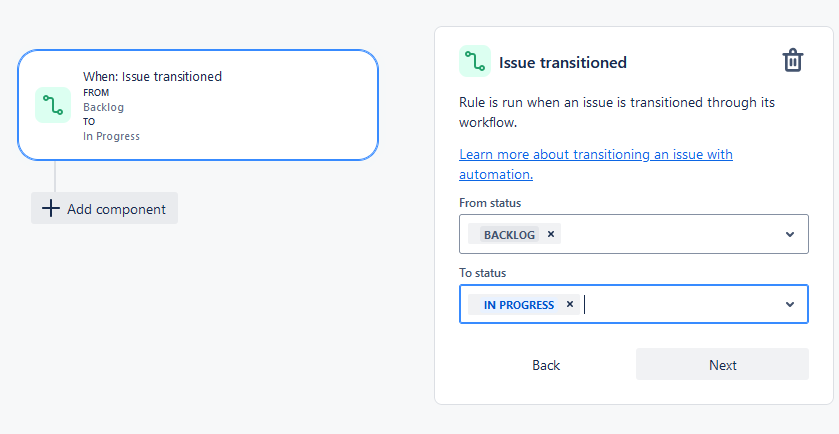Click the transition icon on the trigger card
Screen dimensions: 839x434
53,105
